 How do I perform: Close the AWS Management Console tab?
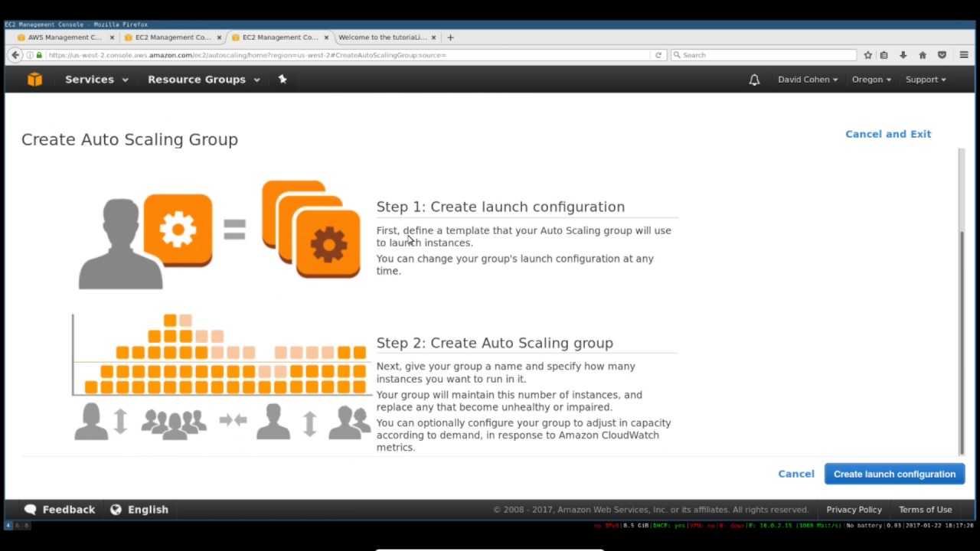click(112, 37)
